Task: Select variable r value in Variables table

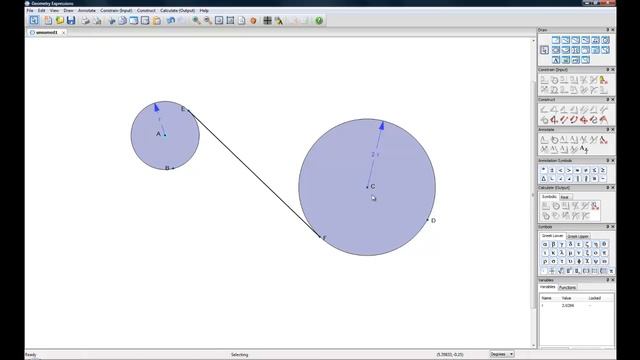Action: [568, 305]
